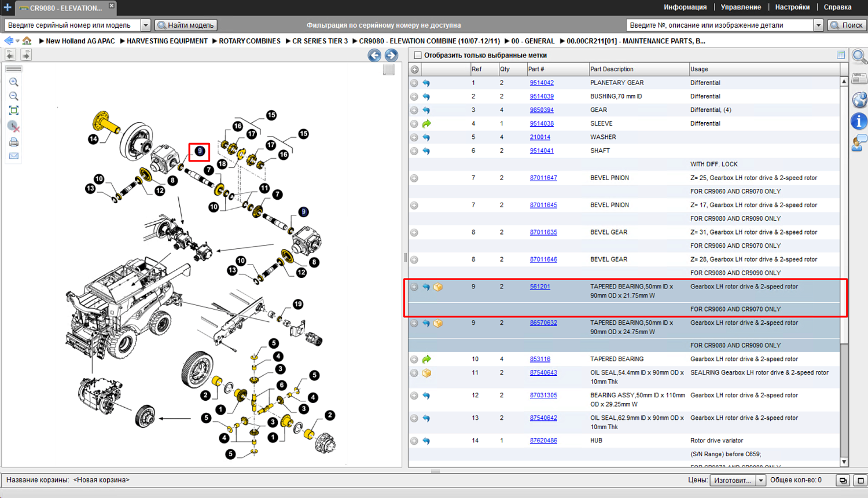
Task: Zoom out of the parts diagram
Action: pyautogui.click(x=14, y=96)
